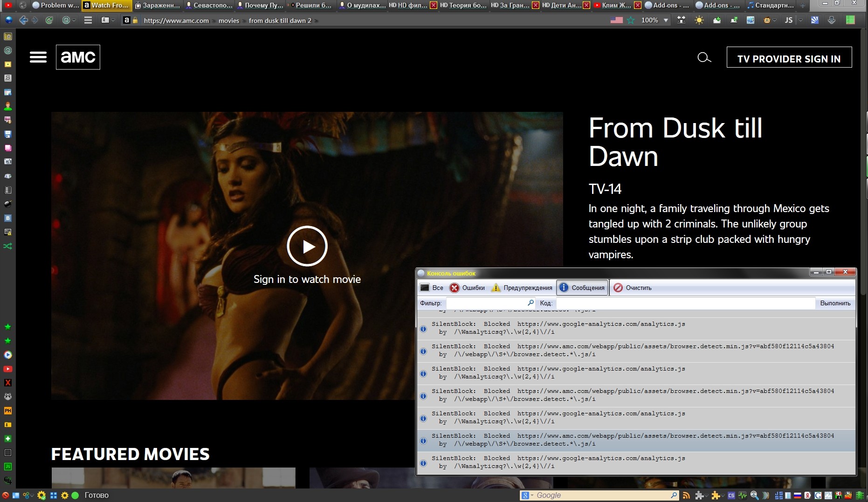Screen dimensions: 868x502
Task: Click the first green star in left sidebar
Action: 8,327
